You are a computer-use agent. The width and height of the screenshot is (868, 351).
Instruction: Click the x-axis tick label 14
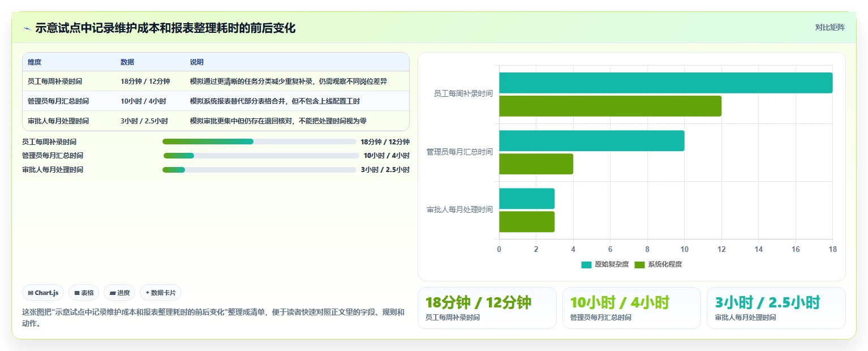(758, 250)
